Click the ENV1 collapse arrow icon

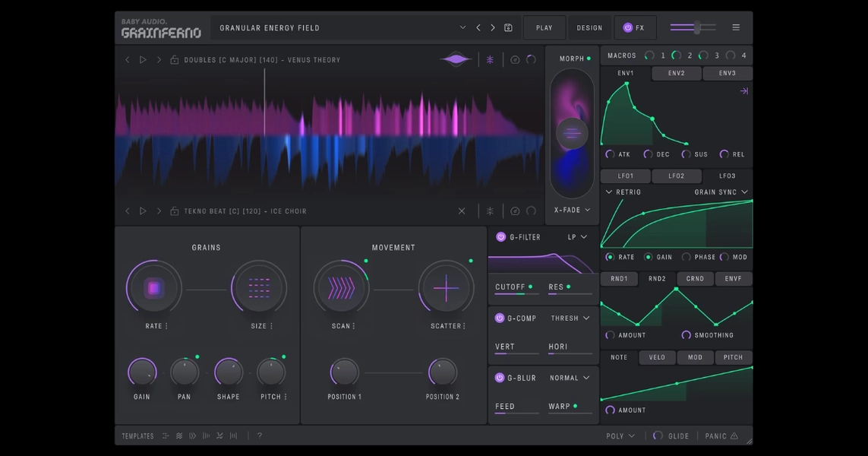[x=744, y=91]
